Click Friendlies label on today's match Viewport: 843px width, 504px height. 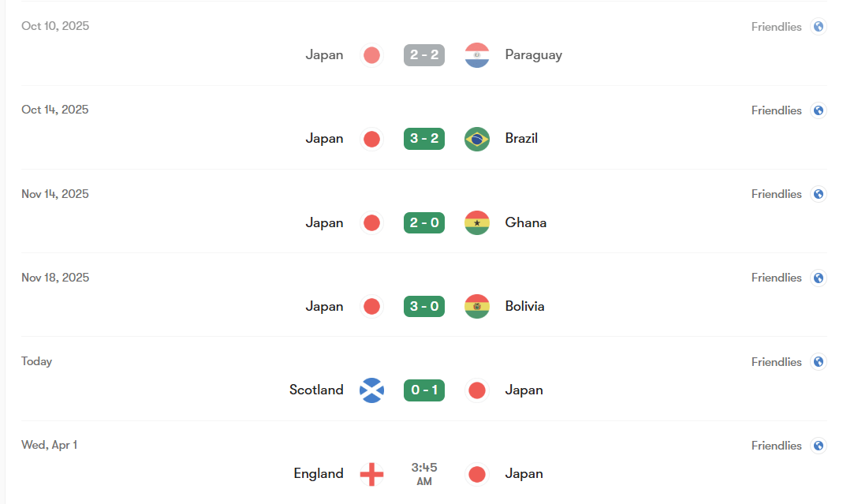[776, 362]
